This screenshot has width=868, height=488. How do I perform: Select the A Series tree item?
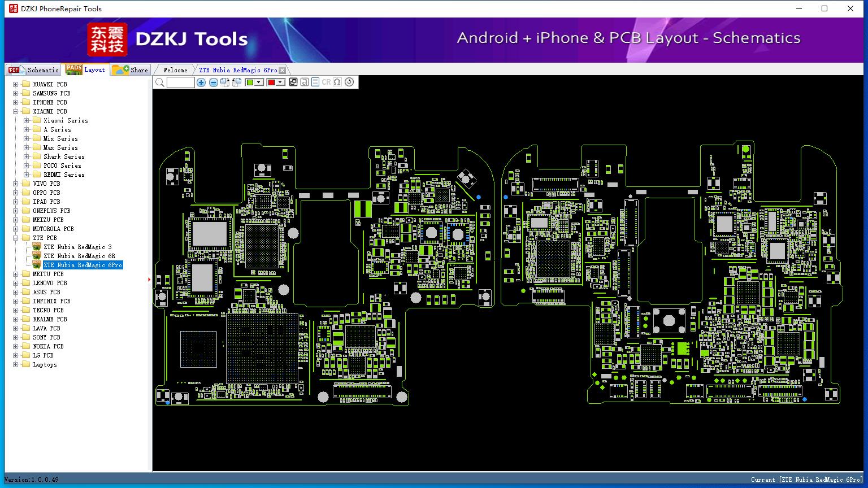(x=57, y=129)
